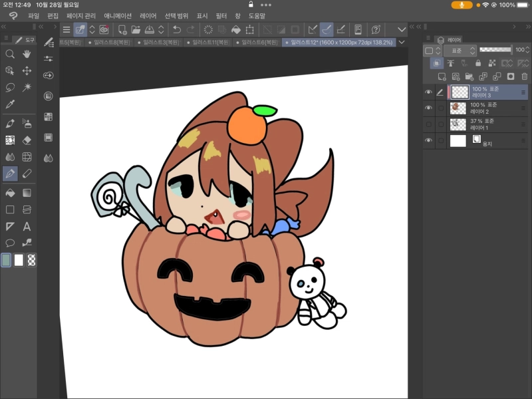This screenshot has height=399, width=532.
Task: Select the Magnifier zoom tool
Action: (x=10, y=54)
